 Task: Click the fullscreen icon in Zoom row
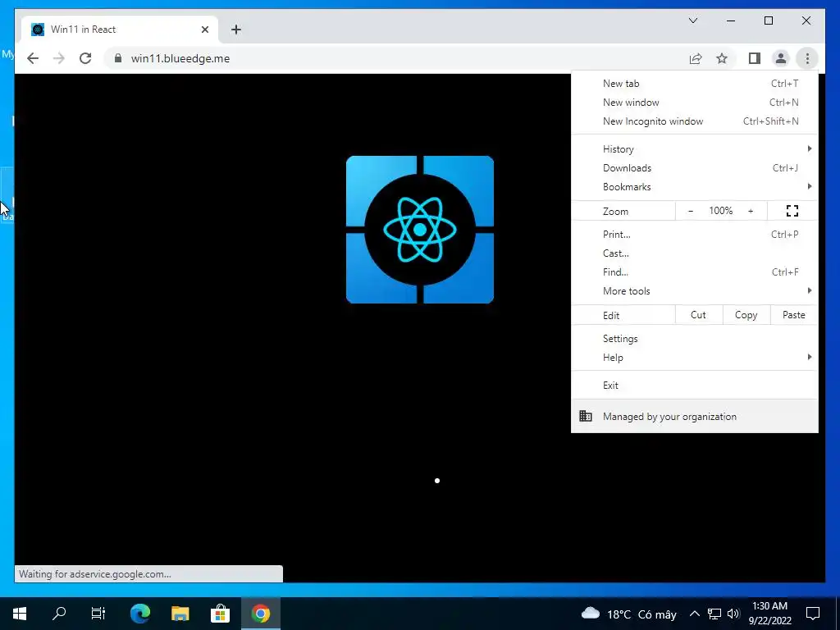click(792, 211)
